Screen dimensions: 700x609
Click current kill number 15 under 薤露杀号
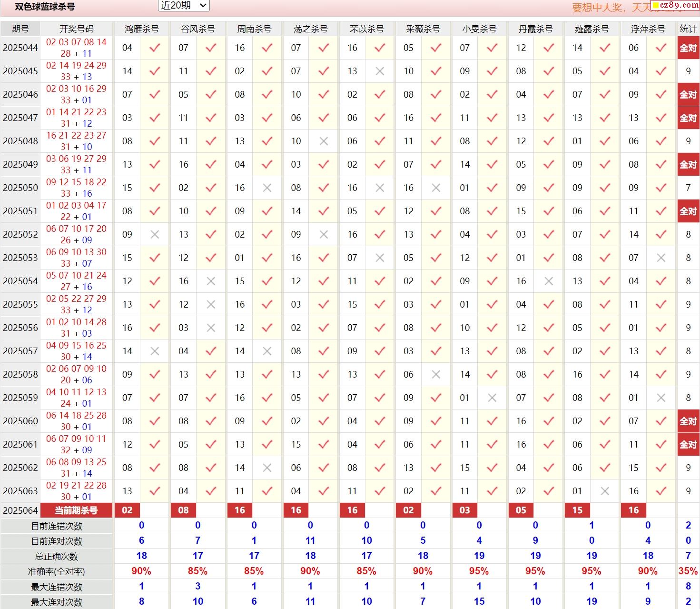(577, 510)
